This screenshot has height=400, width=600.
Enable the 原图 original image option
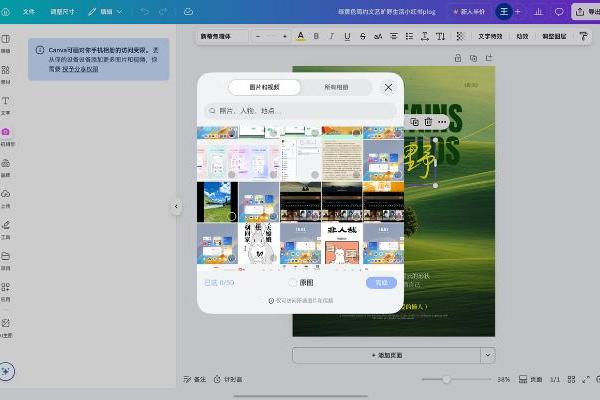tap(301, 283)
